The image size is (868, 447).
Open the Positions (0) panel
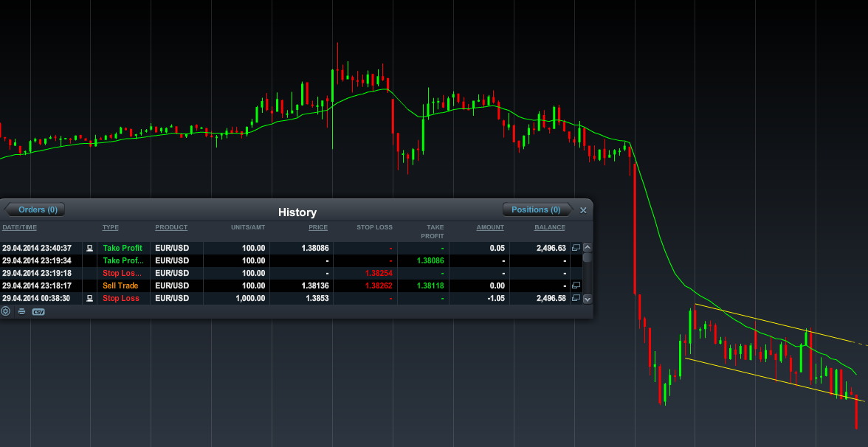click(538, 209)
